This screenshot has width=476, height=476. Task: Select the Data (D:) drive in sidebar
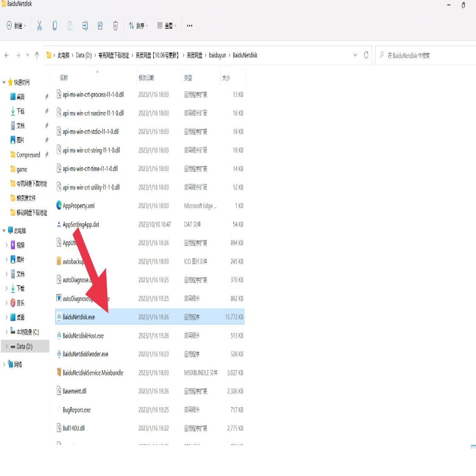pyautogui.click(x=24, y=346)
